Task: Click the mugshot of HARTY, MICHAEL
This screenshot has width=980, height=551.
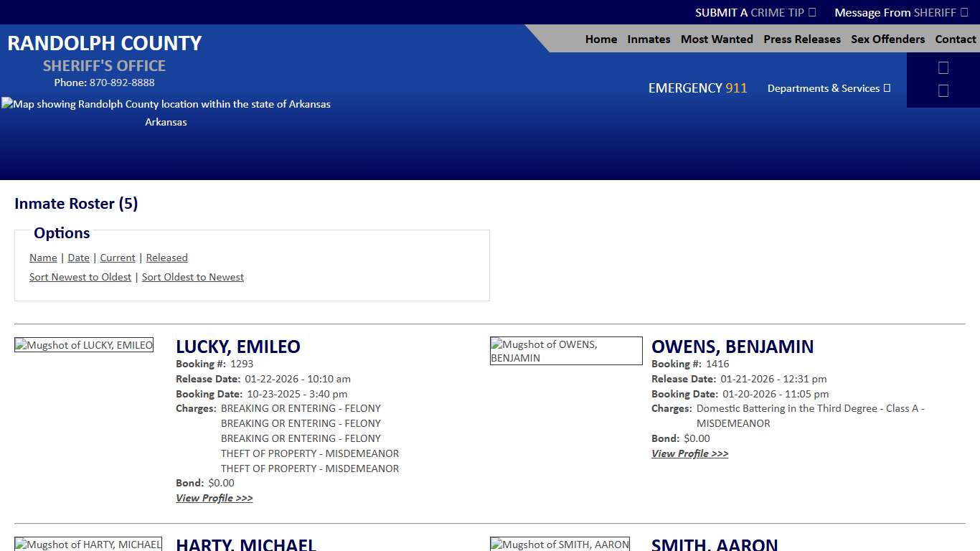Action: [x=88, y=545]
